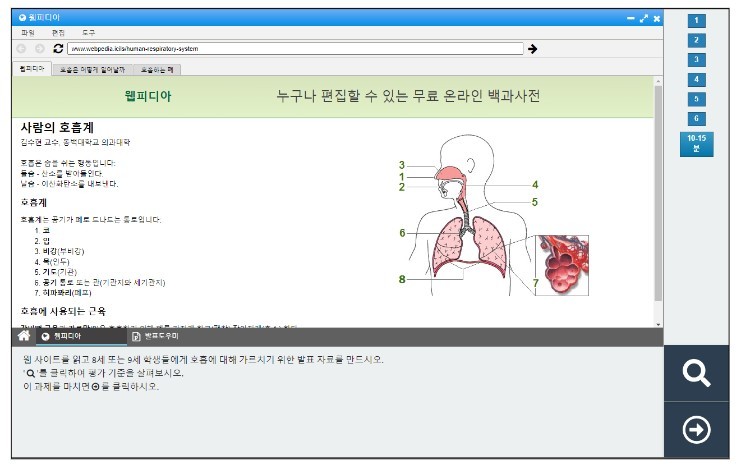Click the page's vertical scrollbar thumb
This screenshot has height=467, width=739.
point(658,193)
